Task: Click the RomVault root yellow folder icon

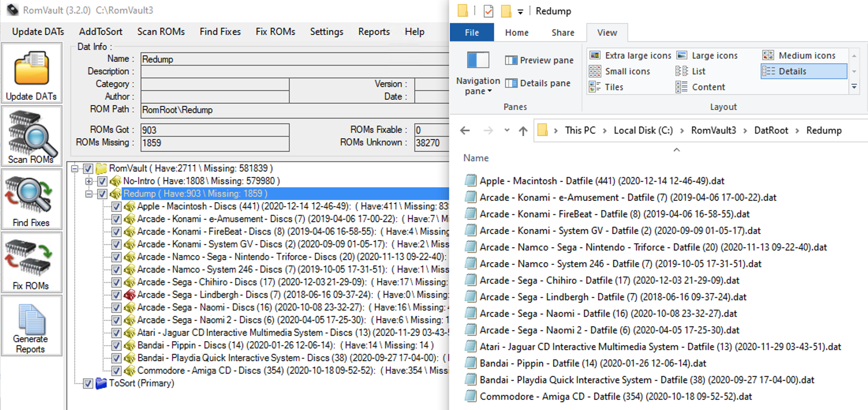Action: tap(101, 168)
